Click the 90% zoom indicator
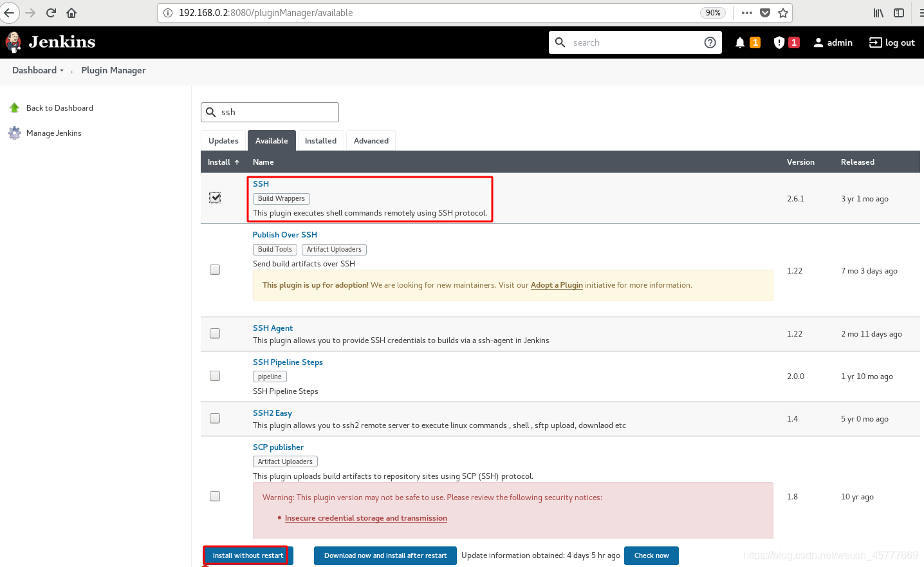 coord(713,13)
